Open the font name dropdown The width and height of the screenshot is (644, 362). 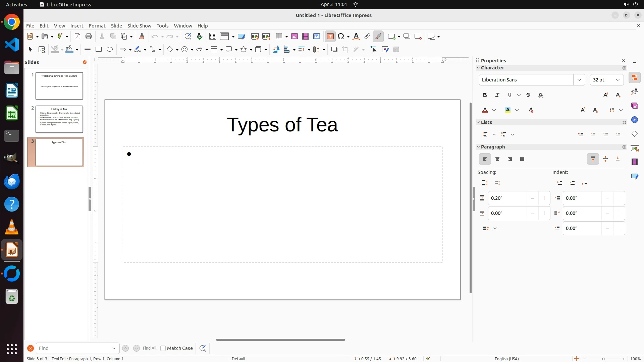click(x=579, y=80)
